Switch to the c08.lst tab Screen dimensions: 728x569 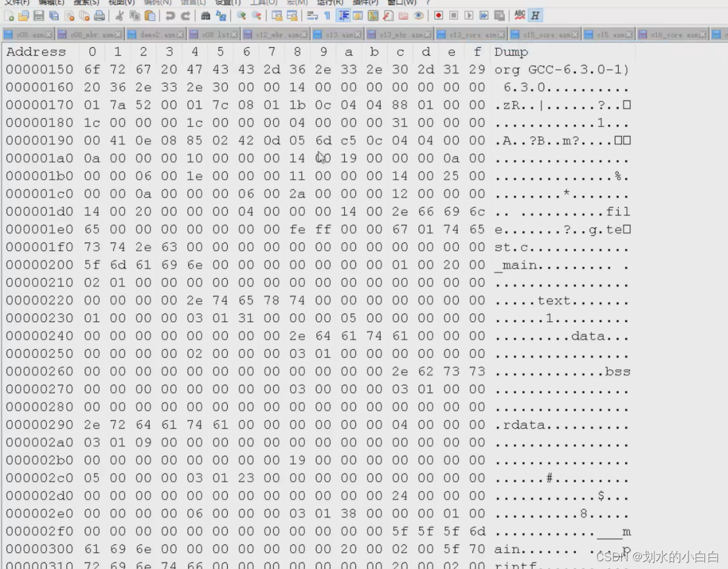pyautogui.click(x=214, y=35)
